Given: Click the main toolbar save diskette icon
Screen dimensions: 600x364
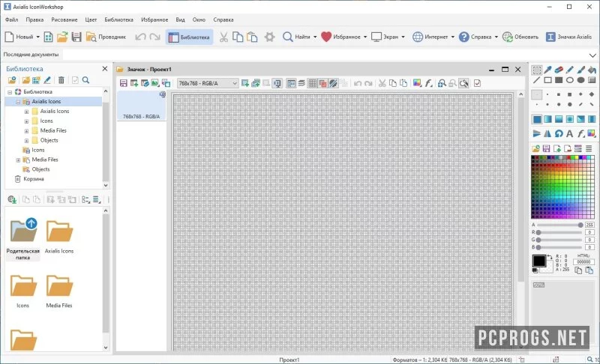Looking at the screenshot, I should coord(76,37).
